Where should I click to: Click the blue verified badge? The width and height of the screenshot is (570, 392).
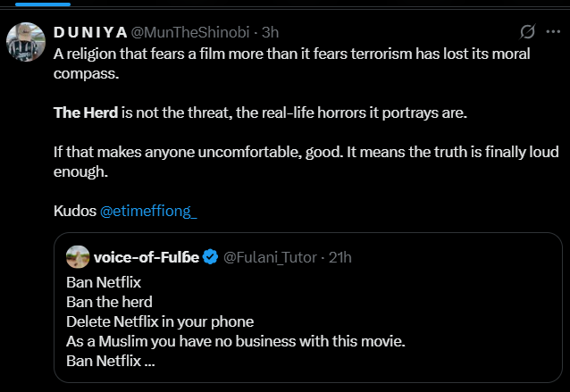[210, 257]
